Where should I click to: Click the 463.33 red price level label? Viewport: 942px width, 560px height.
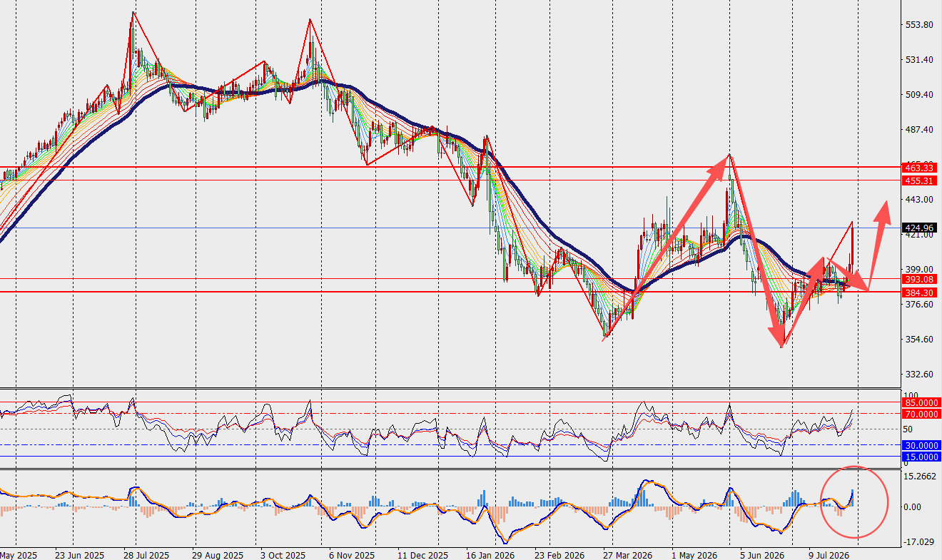(919, 168)
